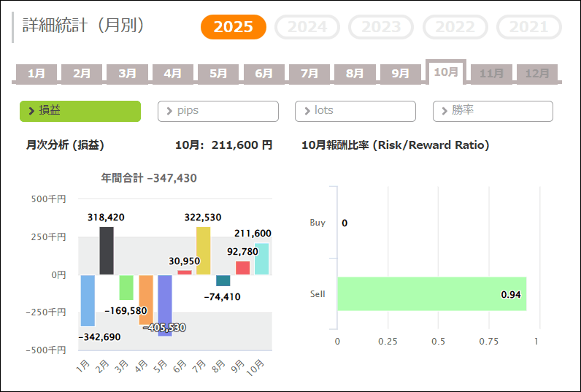
Task: Expand the lots analysis option
Action: 355,111
